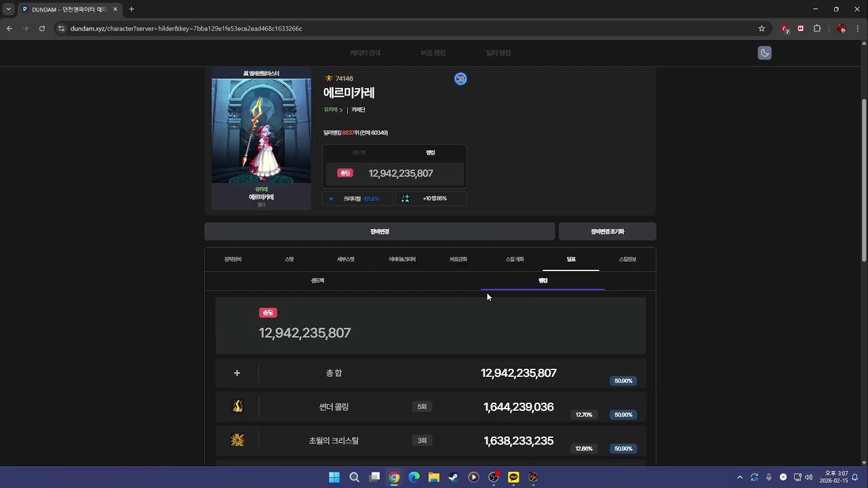Switch to the 스킬정보 tab
Viewport: 868px width, 488px height.
click(627, 260)
